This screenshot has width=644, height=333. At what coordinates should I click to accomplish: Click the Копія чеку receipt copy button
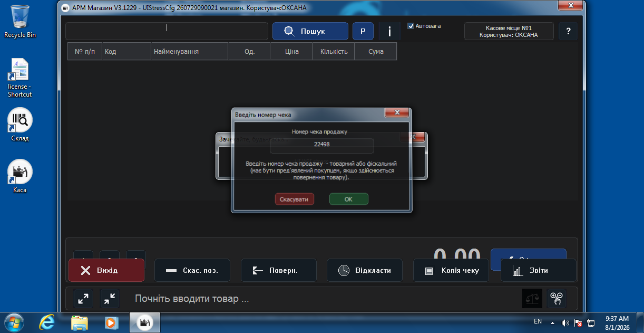(x=451, y=270)
